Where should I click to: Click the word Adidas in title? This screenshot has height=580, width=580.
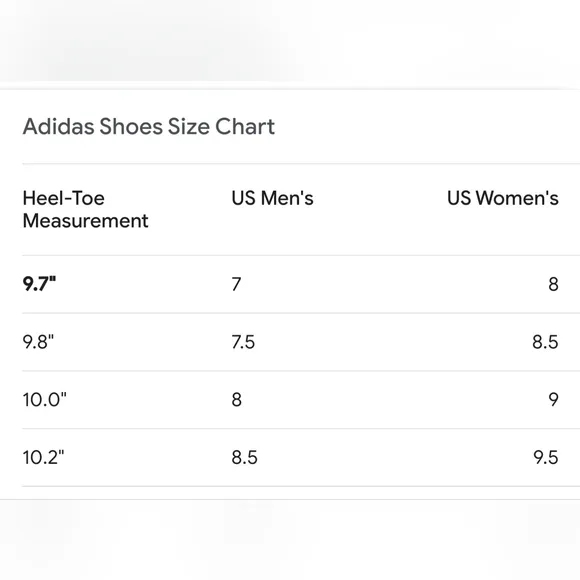[58, 127]
